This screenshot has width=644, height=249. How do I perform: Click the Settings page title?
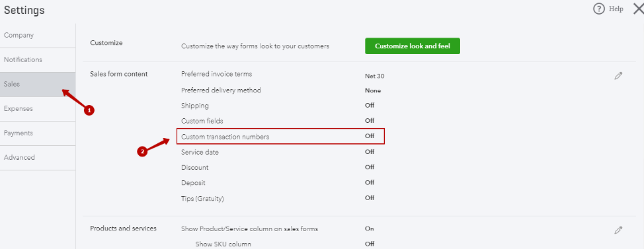click(24, 11)
